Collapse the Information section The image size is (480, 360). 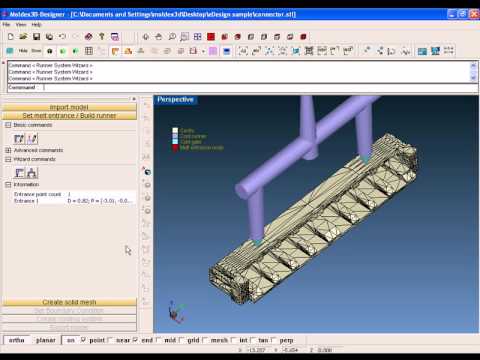tap(8, 184)
